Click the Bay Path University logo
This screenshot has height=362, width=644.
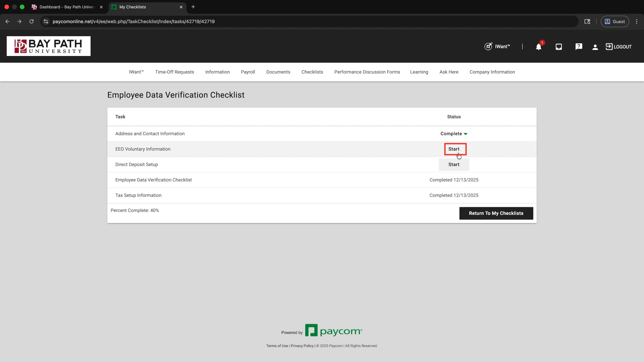49,46
